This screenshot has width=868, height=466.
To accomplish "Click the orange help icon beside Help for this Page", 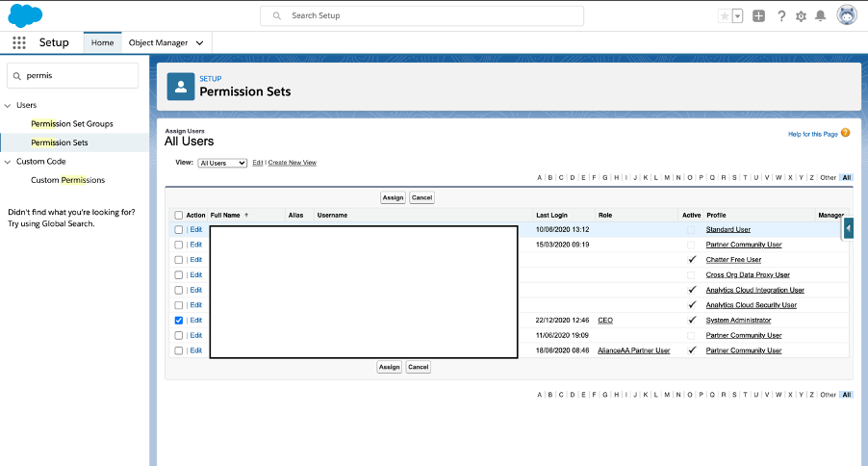I will 845,133.
